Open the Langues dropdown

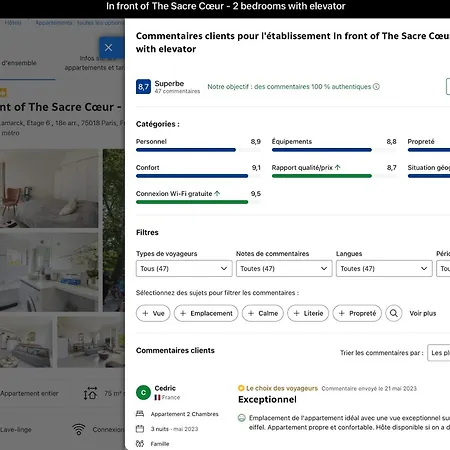384,269
